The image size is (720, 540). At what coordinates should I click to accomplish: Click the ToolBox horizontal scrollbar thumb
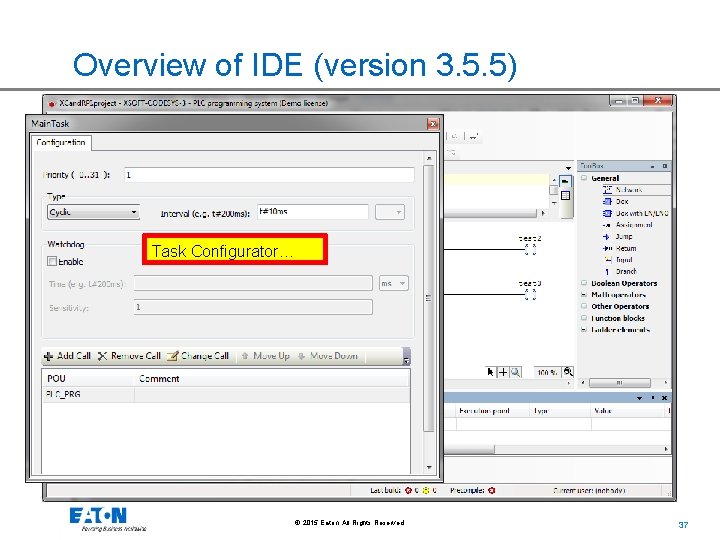pos(619,383)
